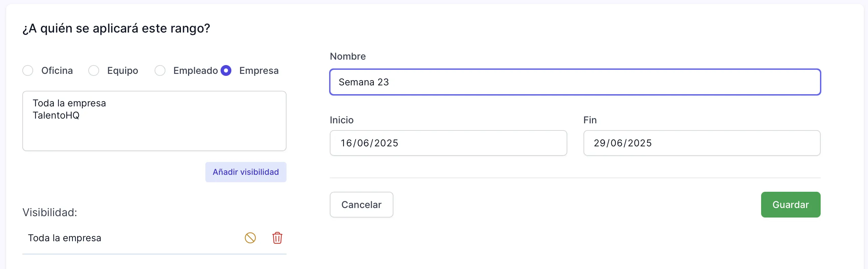The height and width of the screenshot is (269, 868).
Task: Click the Semana 23 name field
Action: coord(575,82)
